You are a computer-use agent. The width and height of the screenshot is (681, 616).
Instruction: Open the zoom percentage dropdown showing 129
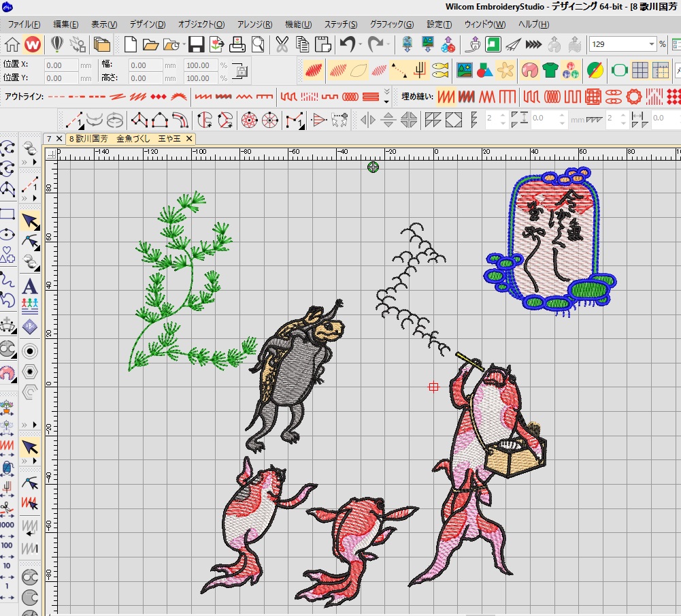(x=652, y=44)
